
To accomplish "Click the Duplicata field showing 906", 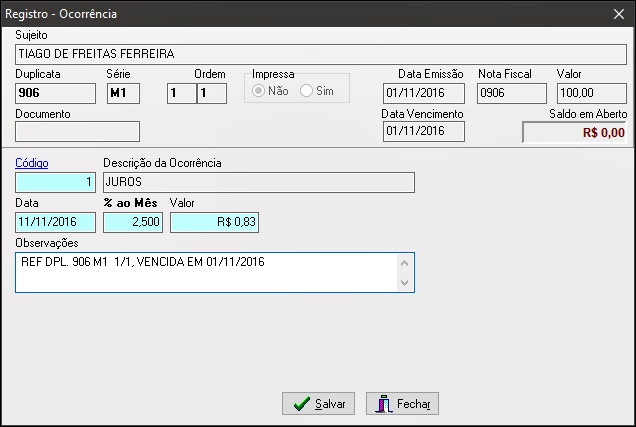I will [x=56, y=93].
